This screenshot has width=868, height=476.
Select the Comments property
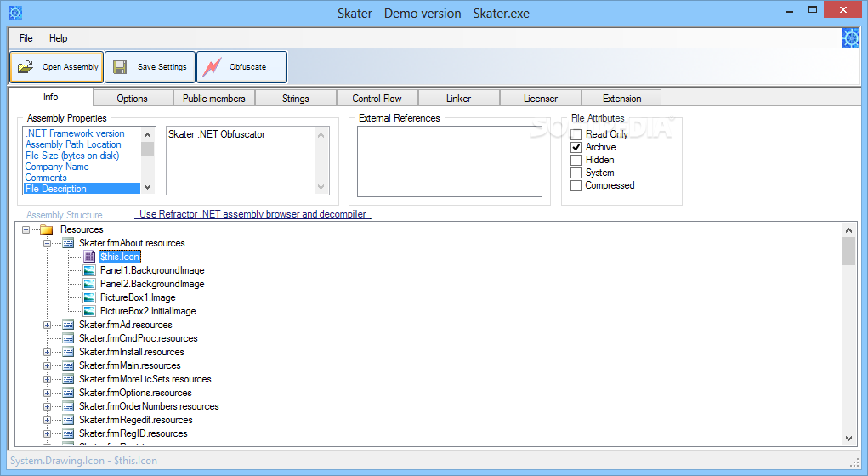click(x=46, y=178)
